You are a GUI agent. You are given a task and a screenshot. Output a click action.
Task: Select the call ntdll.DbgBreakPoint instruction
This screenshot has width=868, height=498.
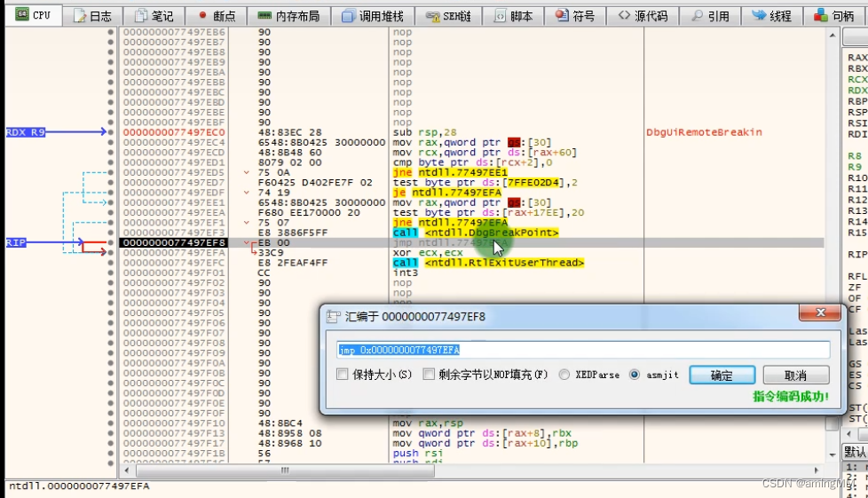click(x=476, y=233)
